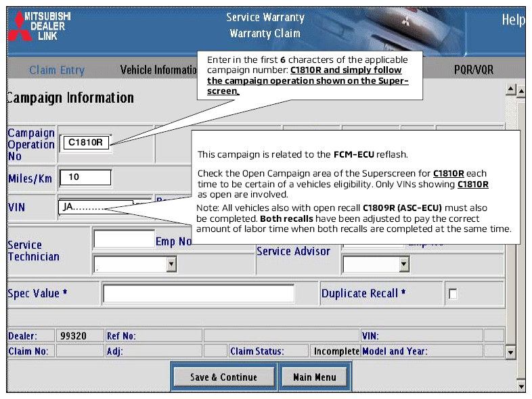532x399 pixels.
Task: Open the Vehicle Information tab
Action: tap(158, 70)
